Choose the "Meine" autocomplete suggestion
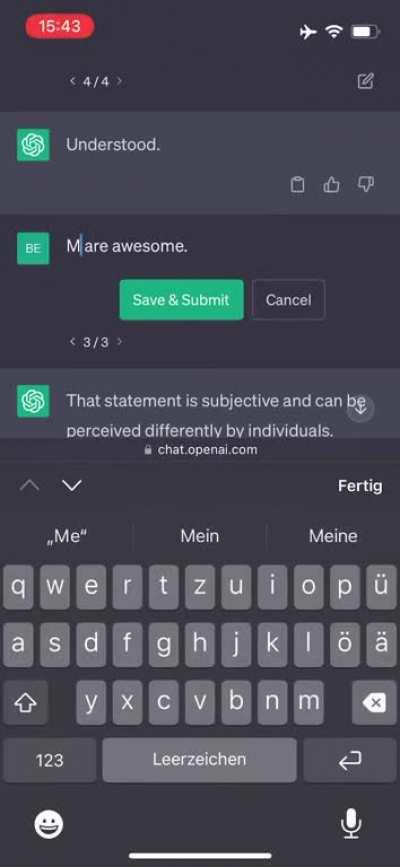400x867 pixels. (x=333, y=536)
